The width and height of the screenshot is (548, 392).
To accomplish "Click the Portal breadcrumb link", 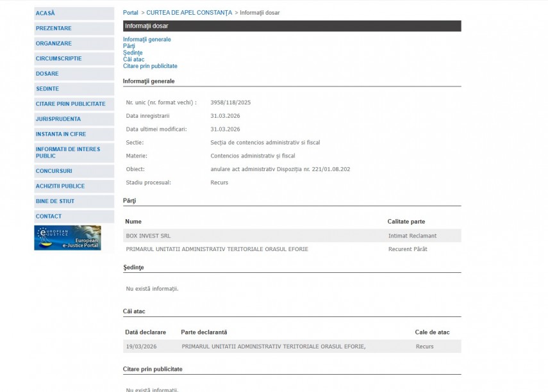I will pos(130,13).
